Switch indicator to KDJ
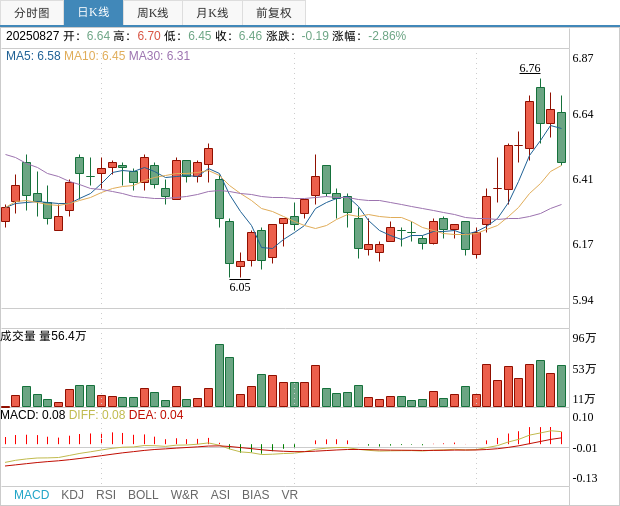 pos(72,494)
